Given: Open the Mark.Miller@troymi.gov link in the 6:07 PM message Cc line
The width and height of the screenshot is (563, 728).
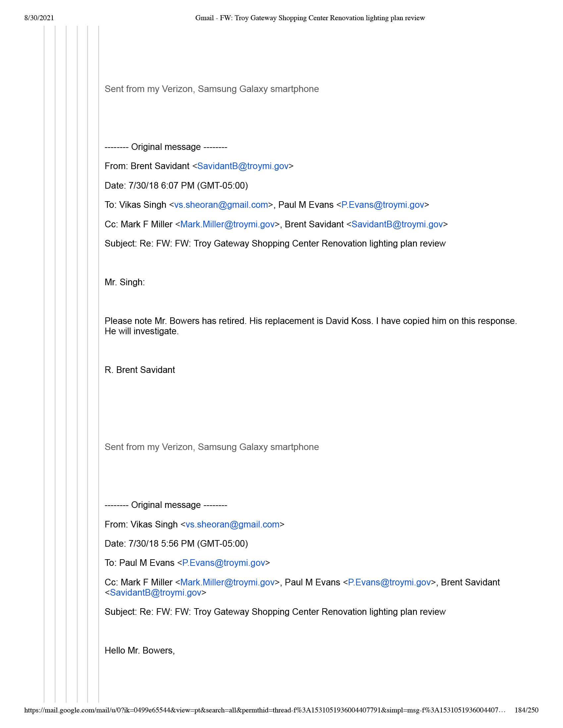Looking at the screenshot, I should (x=227, y=224).
